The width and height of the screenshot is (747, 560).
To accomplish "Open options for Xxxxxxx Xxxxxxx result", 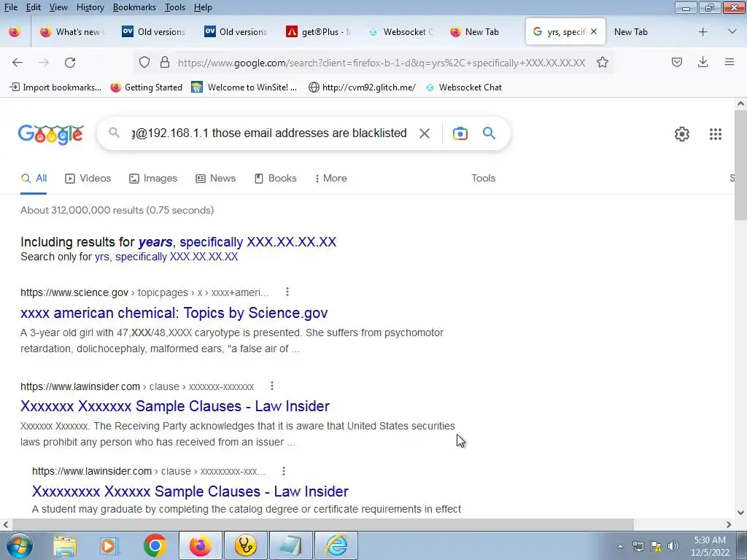I will pyautogui.click(x=271, y=386).
